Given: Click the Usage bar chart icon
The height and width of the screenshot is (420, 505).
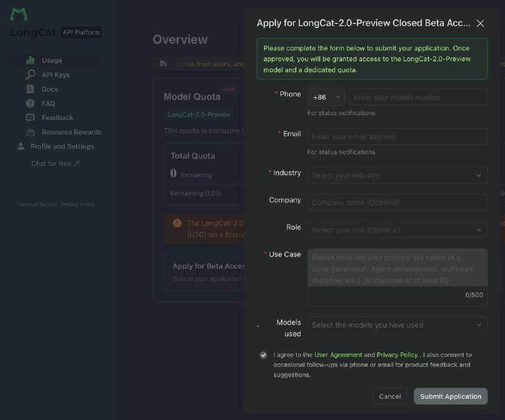Looking at the screenshot, I should pyautogui.click(x=30, y=60).
